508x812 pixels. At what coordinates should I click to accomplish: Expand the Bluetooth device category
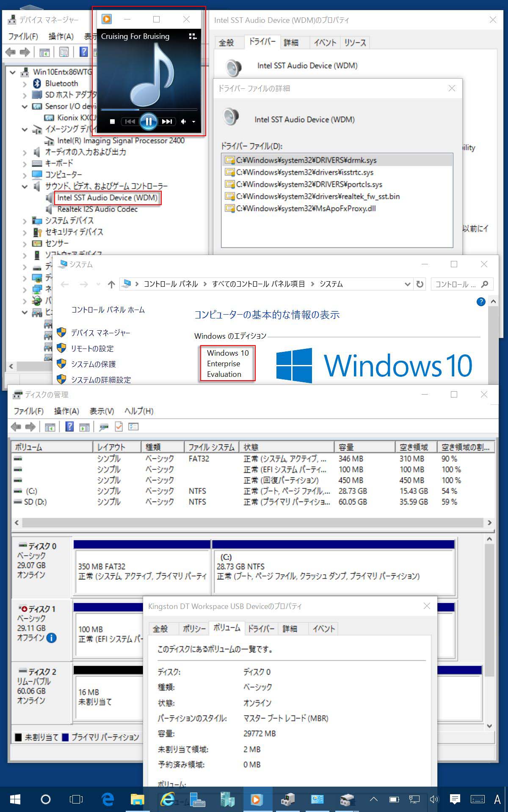[x=25, y=84]
